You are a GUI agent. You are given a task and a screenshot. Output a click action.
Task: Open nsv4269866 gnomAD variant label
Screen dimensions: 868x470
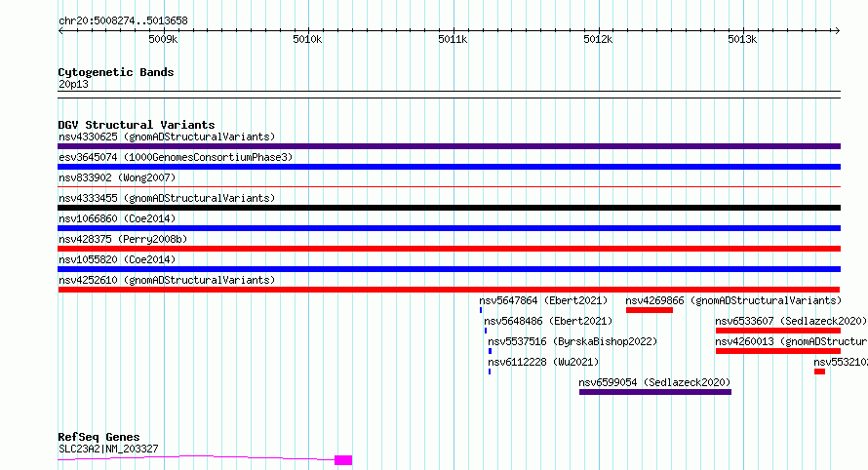(x=733, y=300)
